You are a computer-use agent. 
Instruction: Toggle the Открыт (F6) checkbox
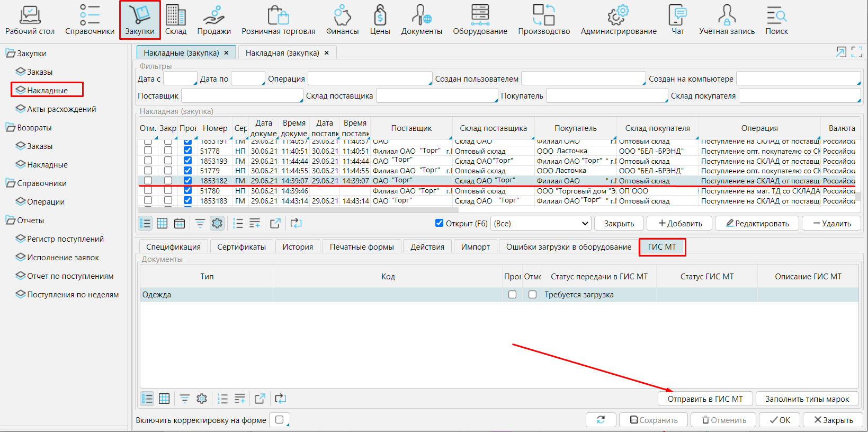pos(439,223)
